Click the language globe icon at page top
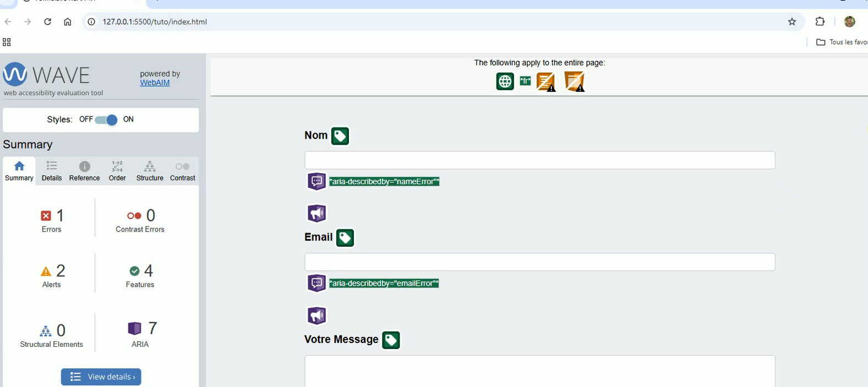Viewport: 868px width, 387px height. (505, 81)
